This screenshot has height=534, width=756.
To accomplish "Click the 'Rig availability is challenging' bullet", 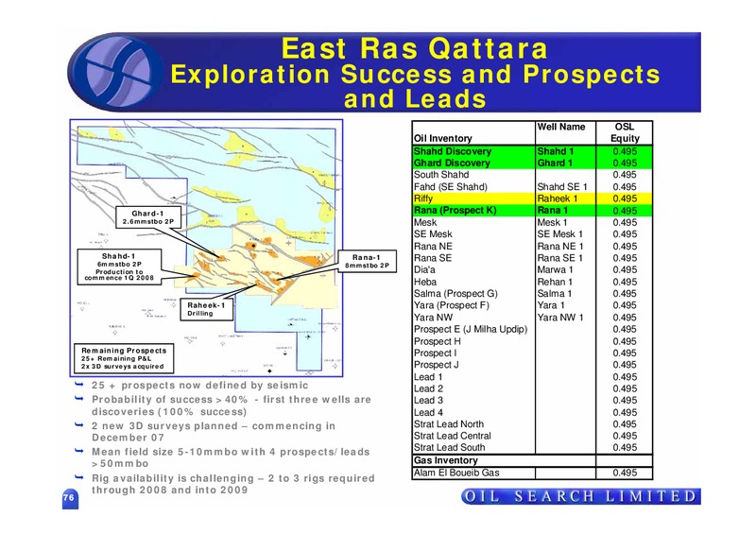I will point(232,484).
